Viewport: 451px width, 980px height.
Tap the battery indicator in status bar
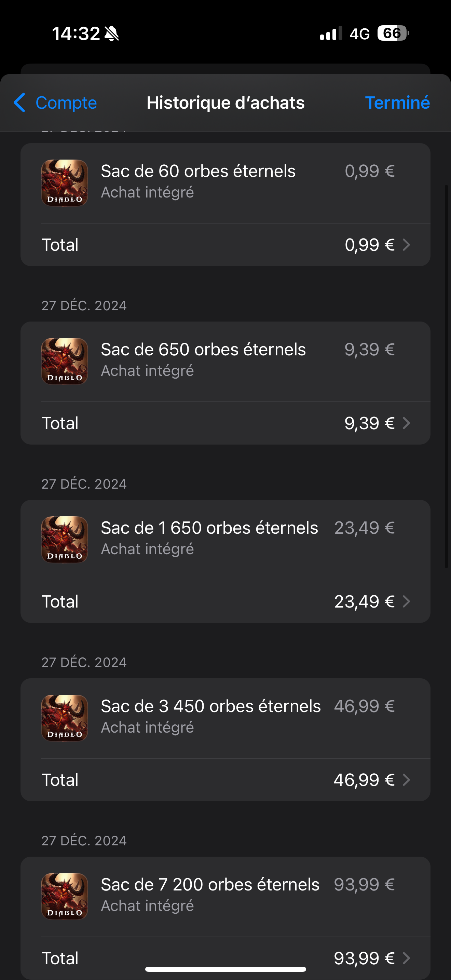[x=393, y=33]
